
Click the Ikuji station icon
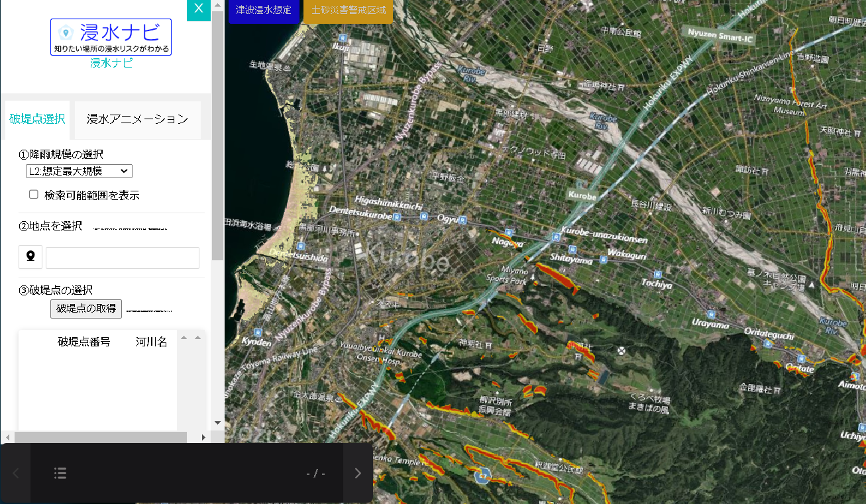pyautogui.click(x=341, y=38)
